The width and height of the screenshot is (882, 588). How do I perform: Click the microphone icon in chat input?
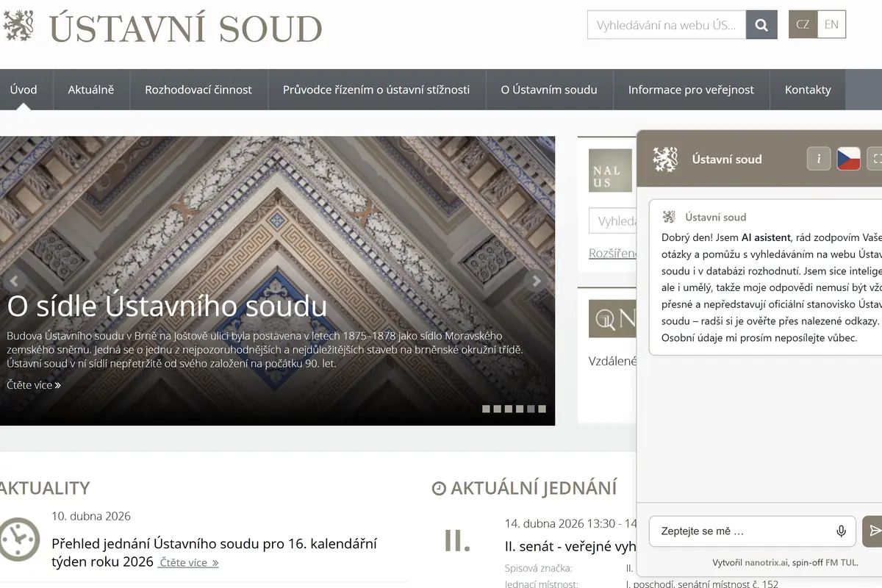(841, 531)
